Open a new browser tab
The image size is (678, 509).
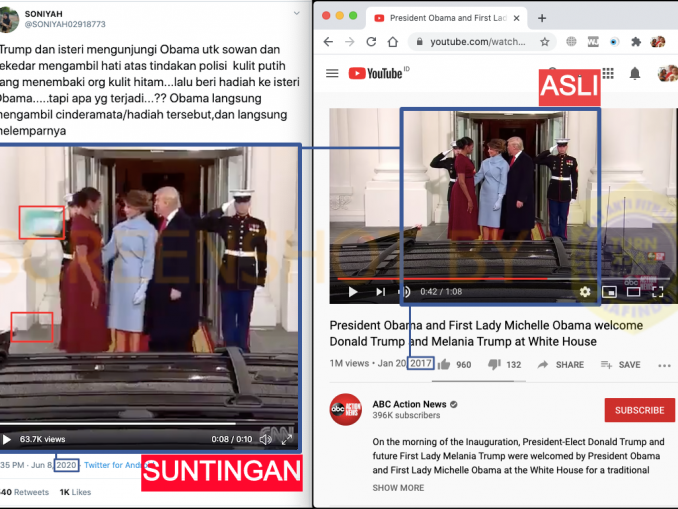point(542,18)
